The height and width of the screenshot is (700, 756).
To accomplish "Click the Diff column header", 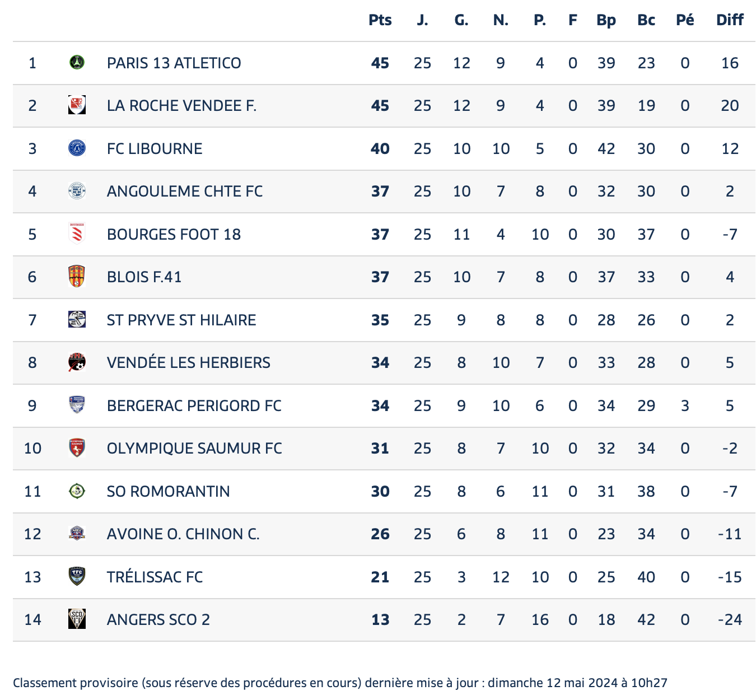I will [x=730, y=20].
